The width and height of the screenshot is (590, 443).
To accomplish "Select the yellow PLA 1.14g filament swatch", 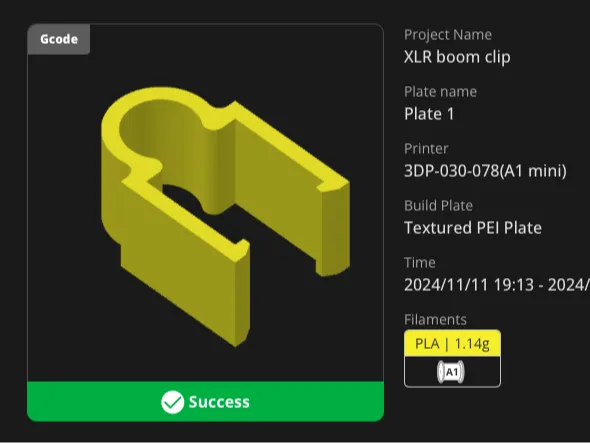I will (452, 344).
